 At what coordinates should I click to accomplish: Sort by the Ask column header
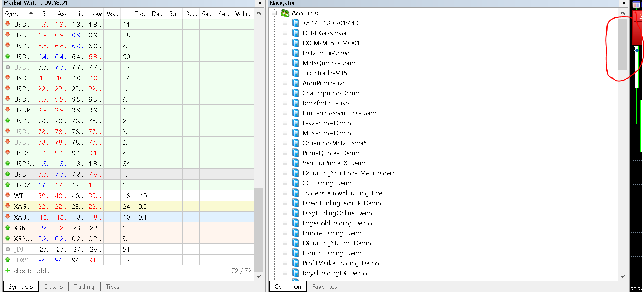pos(62,14)
